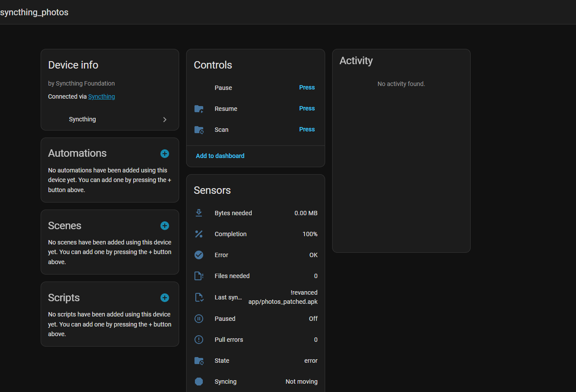
Task: Click the Pause control label
Action: coord(223,88)
